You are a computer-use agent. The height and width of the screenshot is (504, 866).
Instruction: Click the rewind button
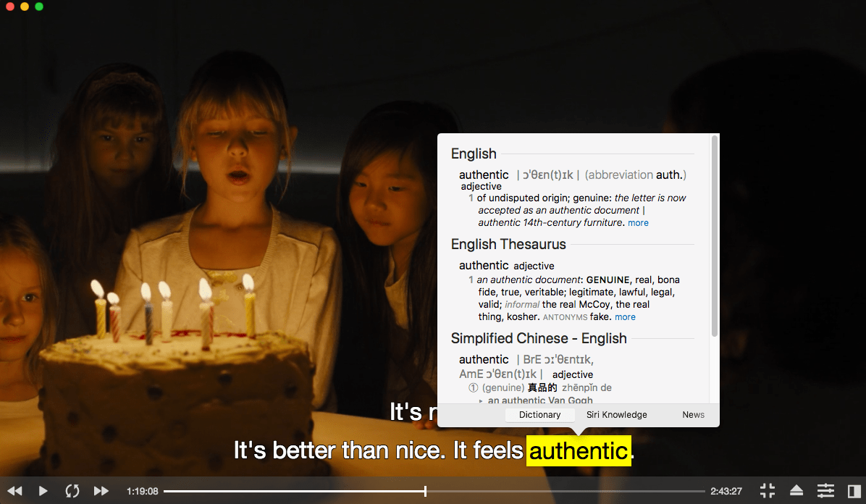[x=15, y=491]
